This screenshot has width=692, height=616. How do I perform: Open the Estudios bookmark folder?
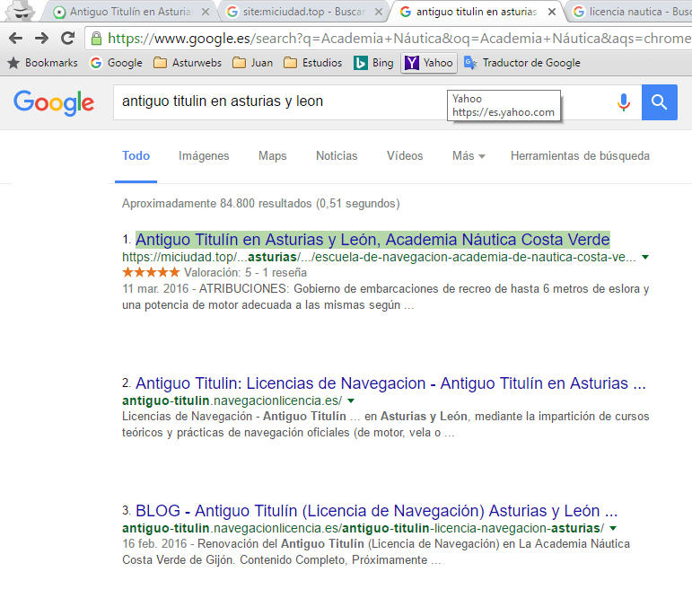(x=313, y=63)
